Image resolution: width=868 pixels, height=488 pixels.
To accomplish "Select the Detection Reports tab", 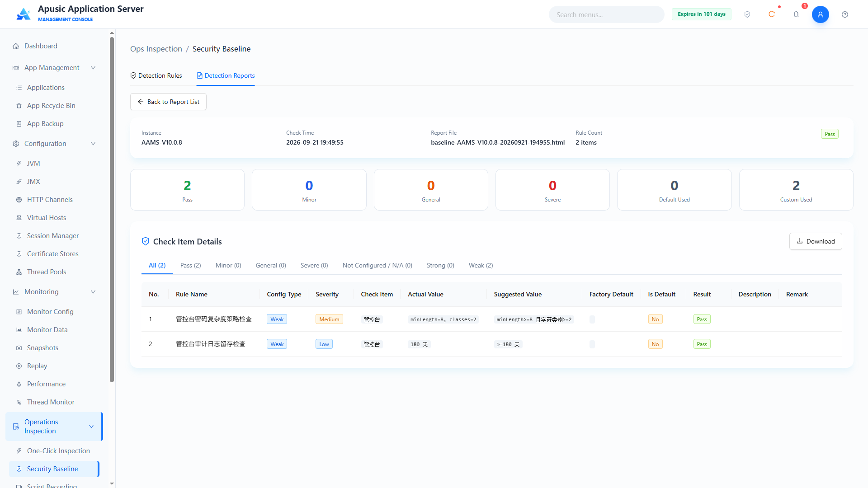I will tap(226, 75).
